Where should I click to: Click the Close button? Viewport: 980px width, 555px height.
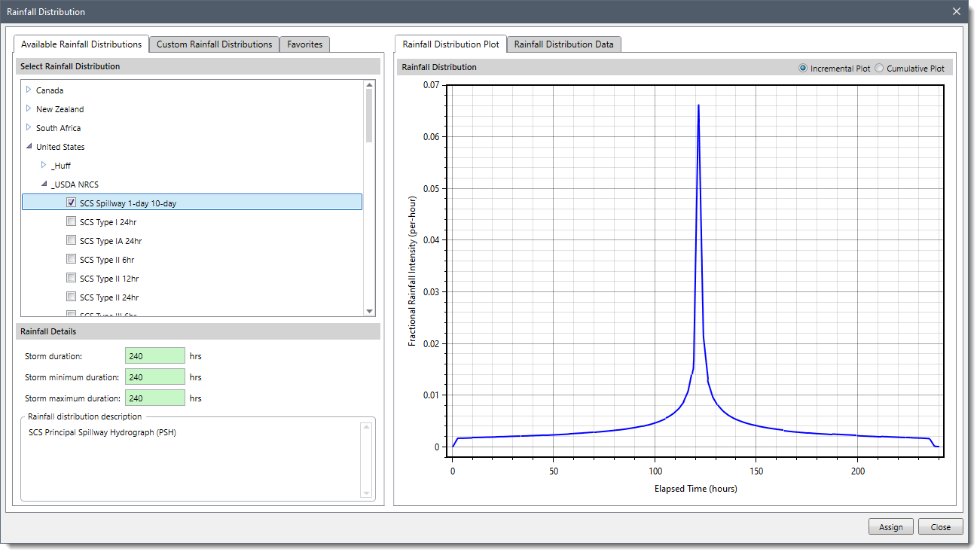pos(940,526)
